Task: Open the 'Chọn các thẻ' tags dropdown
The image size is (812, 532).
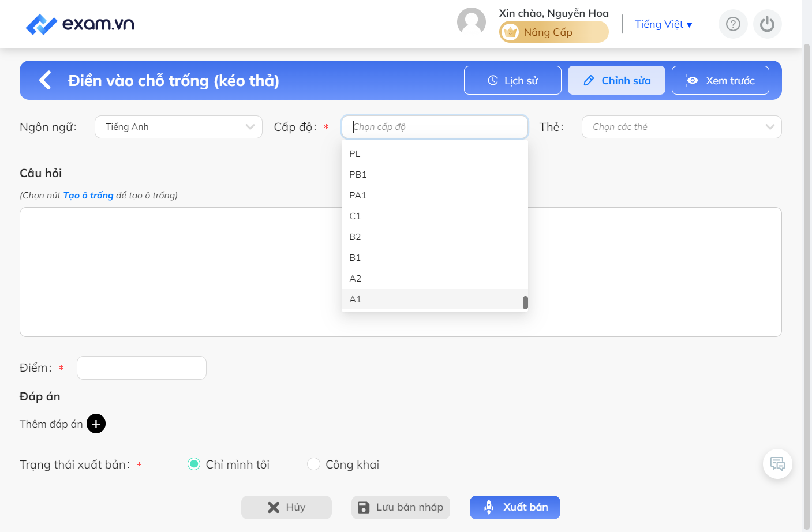Action: (x=682, y=127)
